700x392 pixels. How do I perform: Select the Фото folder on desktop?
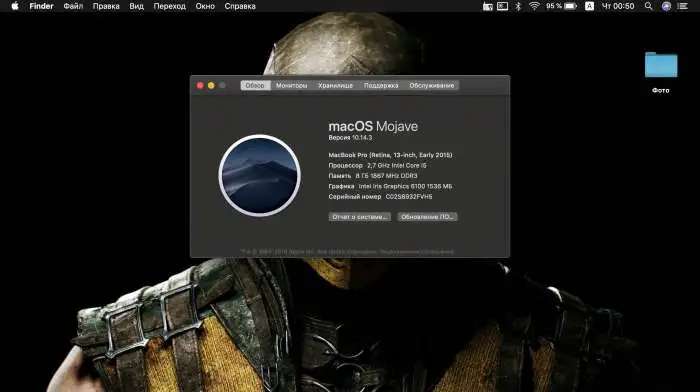coord(661,73)
